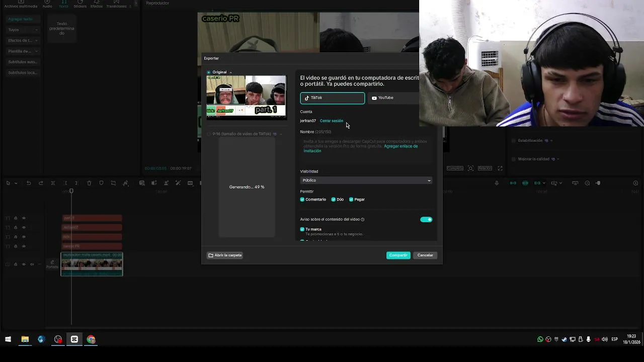Enable the Mejorar la calidad checkbox
Image resolution: width=644 pixels, height=362 pixels.
pos(513,159)
